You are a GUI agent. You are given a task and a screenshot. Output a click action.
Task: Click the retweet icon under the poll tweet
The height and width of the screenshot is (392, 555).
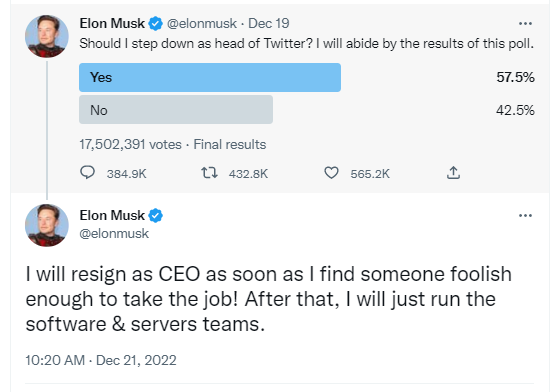(210, 173)
